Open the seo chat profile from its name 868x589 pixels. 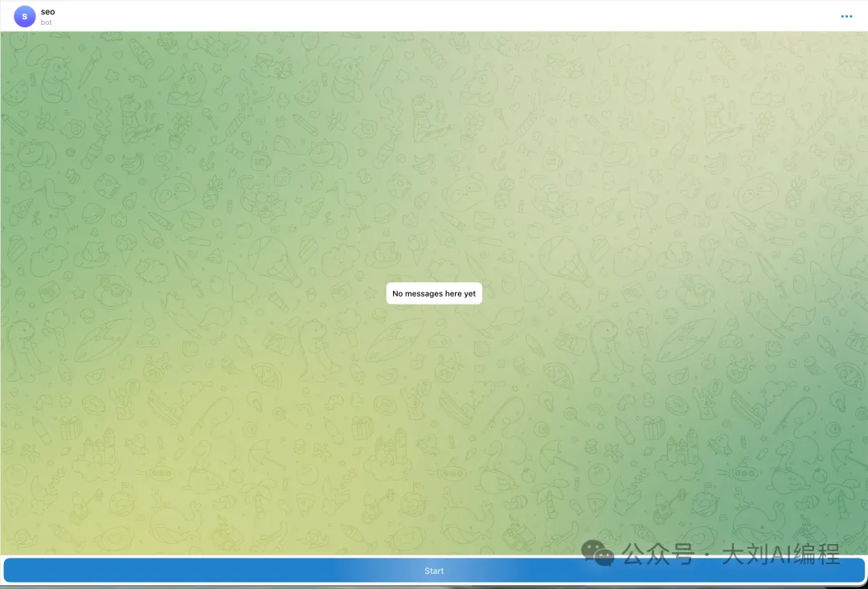pyautogui.click(x=48, y=11)
